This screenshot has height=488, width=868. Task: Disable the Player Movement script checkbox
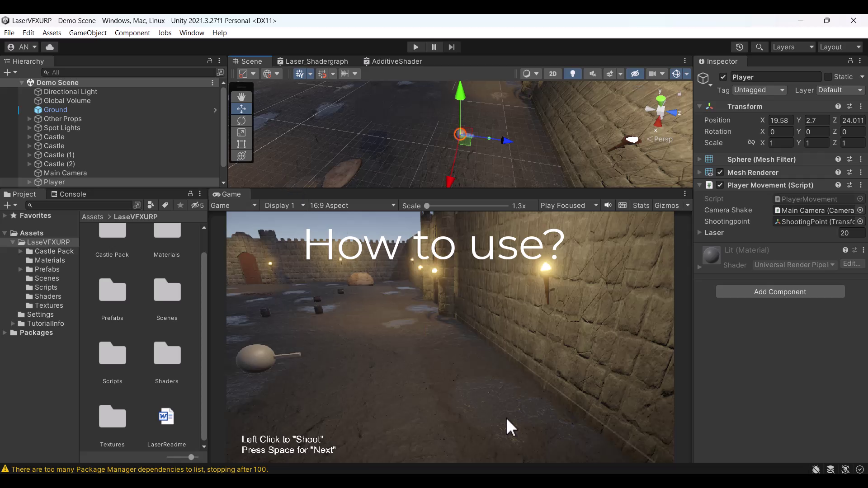coord(720,185)
